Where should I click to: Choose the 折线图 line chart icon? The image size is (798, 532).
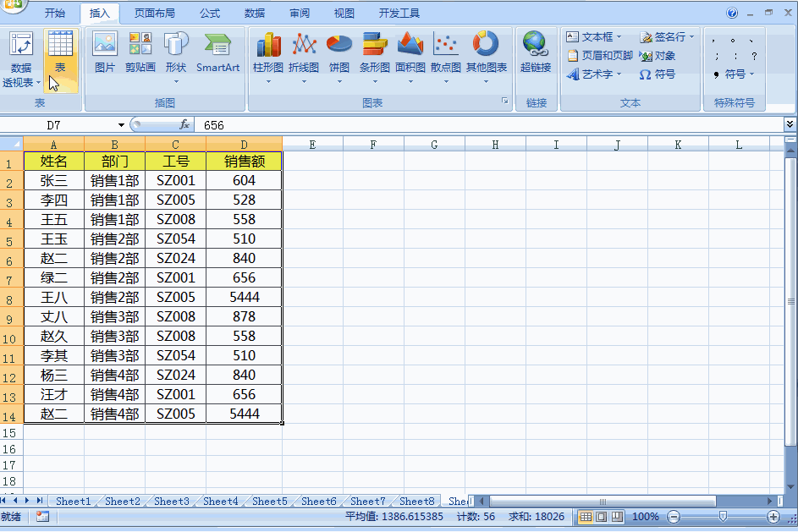(x=304, y=45)
